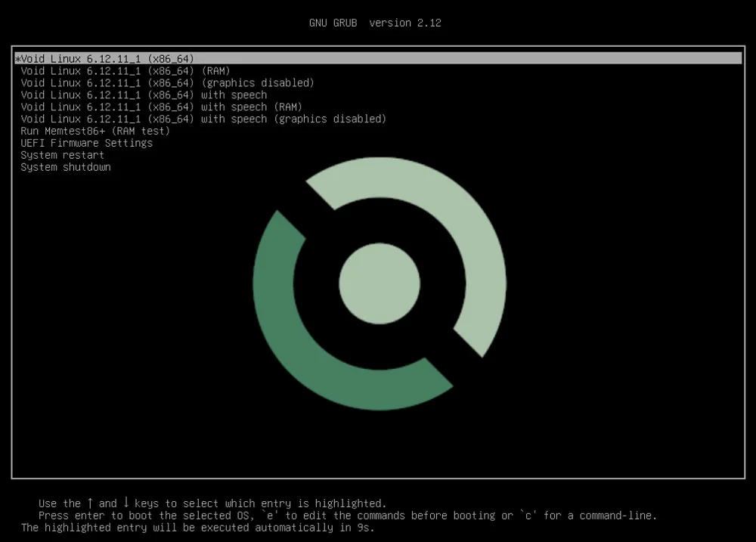Select the System shutdown entry
Viewport: 756px width, 542px height.
coord(65,167)
